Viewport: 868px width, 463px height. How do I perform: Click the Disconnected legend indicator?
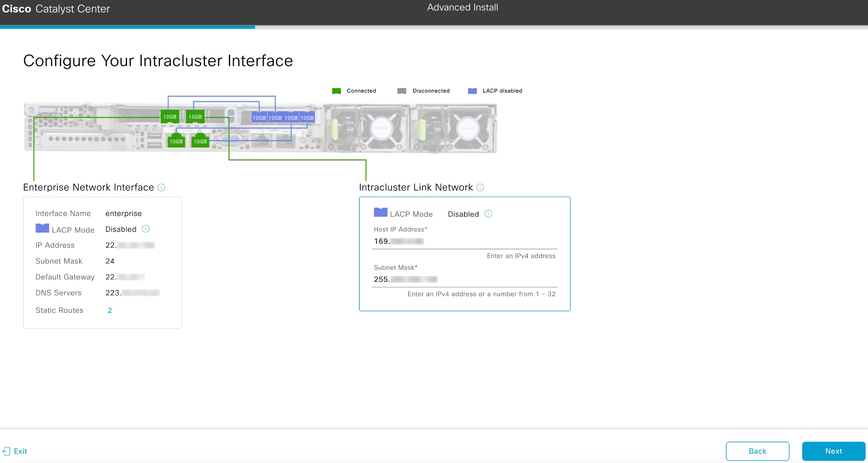[x=402, y=91]
